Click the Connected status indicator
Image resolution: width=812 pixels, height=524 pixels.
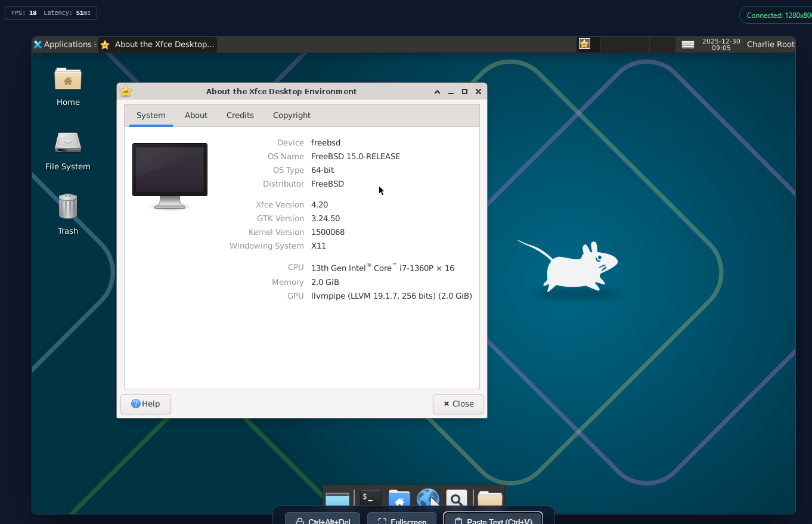[x=776, y=15]
